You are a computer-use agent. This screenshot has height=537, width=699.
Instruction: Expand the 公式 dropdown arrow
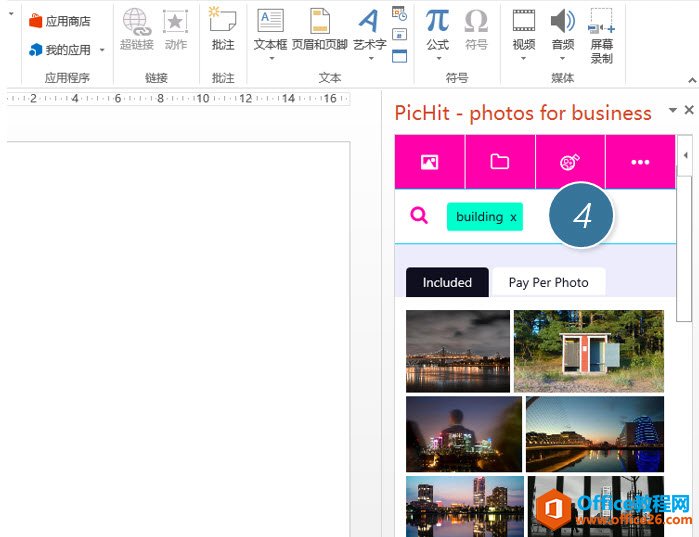click(439, 58)
